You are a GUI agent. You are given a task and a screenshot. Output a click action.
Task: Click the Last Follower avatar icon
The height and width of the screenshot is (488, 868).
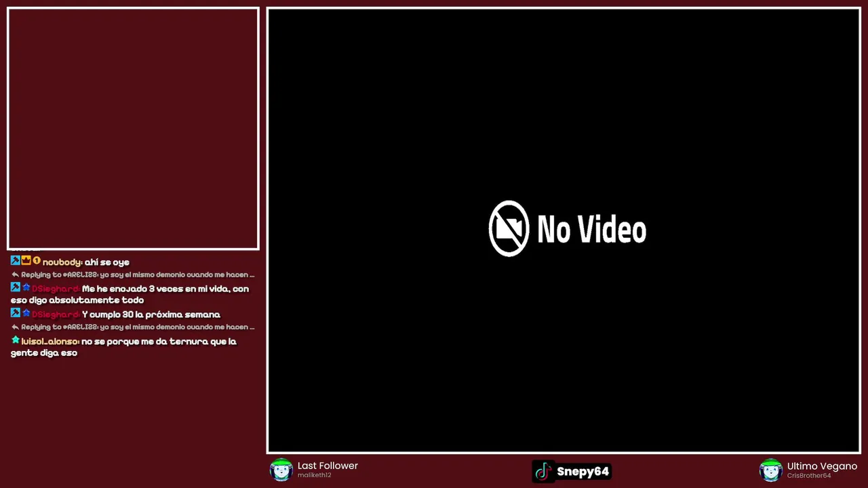[x=281, y=470]
